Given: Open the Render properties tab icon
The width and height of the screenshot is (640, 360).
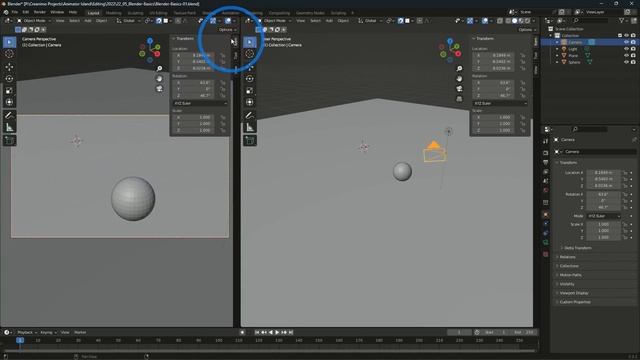Looking at the screenshot, I should click(546, 153).
